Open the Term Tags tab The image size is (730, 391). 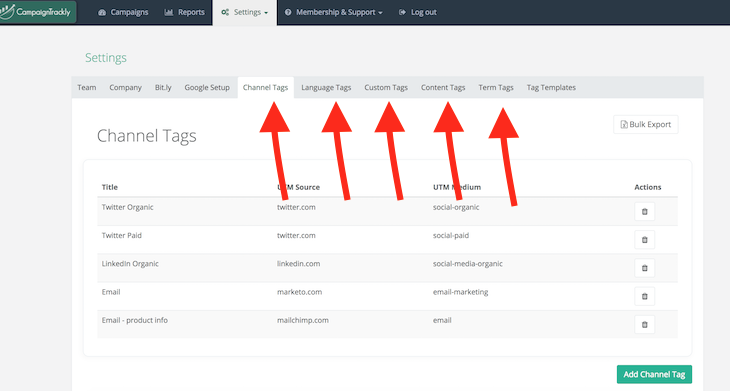click(496, 88)
